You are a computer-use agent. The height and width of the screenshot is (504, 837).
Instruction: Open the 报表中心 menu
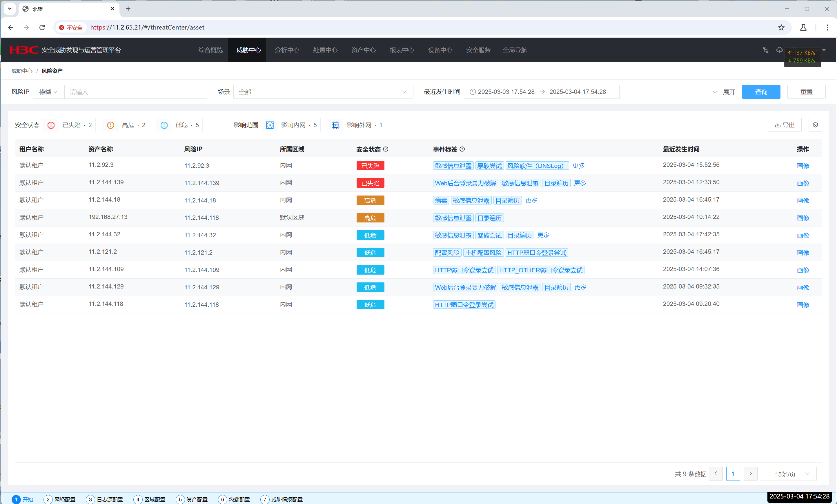tap(402, 50)
